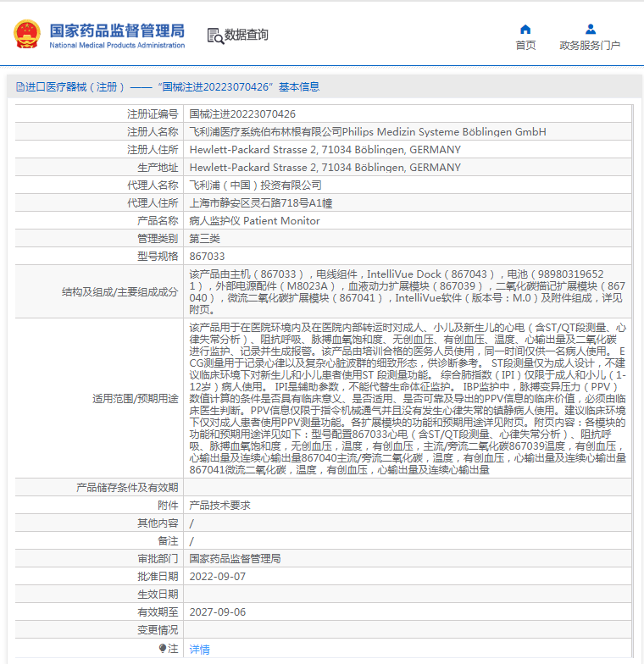Select the 注册人住所 address value
This screenshot has width=644, height=664.
click(325, 149)
